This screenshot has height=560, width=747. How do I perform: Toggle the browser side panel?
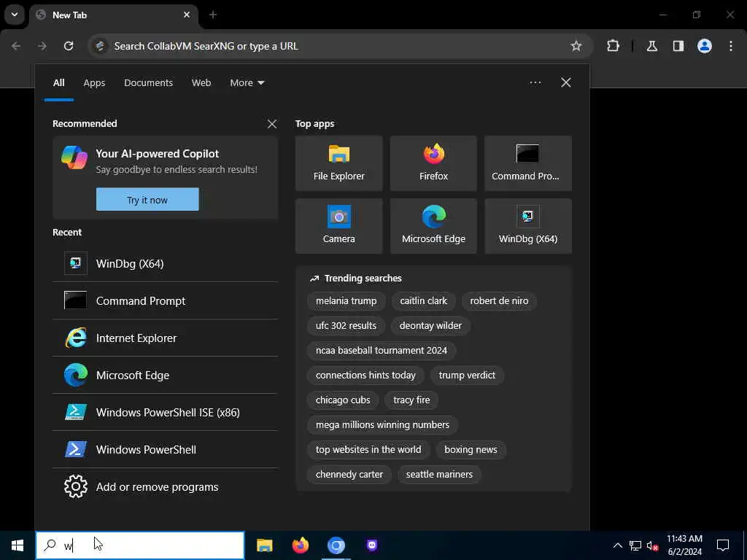click(678, 46)
